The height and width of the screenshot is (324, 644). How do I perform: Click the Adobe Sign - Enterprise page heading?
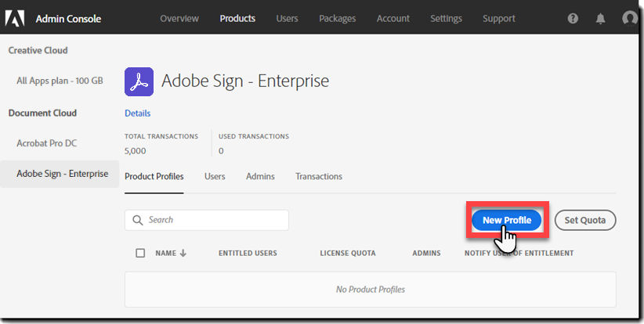point(245,81)
